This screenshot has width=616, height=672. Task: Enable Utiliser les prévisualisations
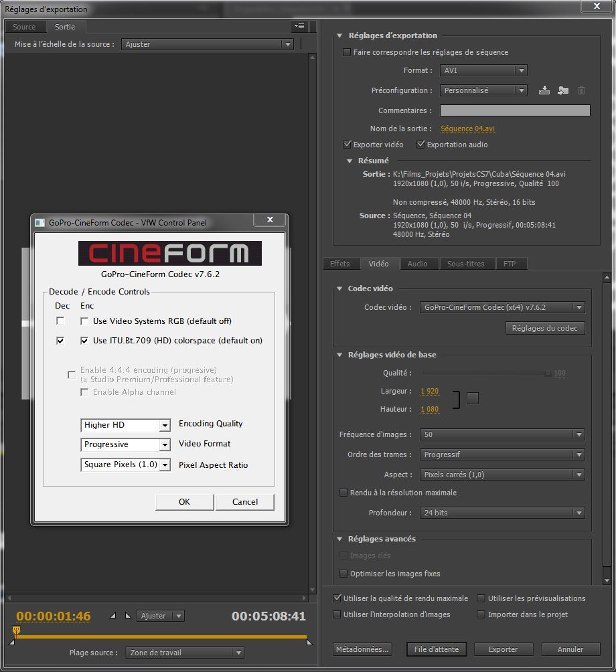pos(481,598)
